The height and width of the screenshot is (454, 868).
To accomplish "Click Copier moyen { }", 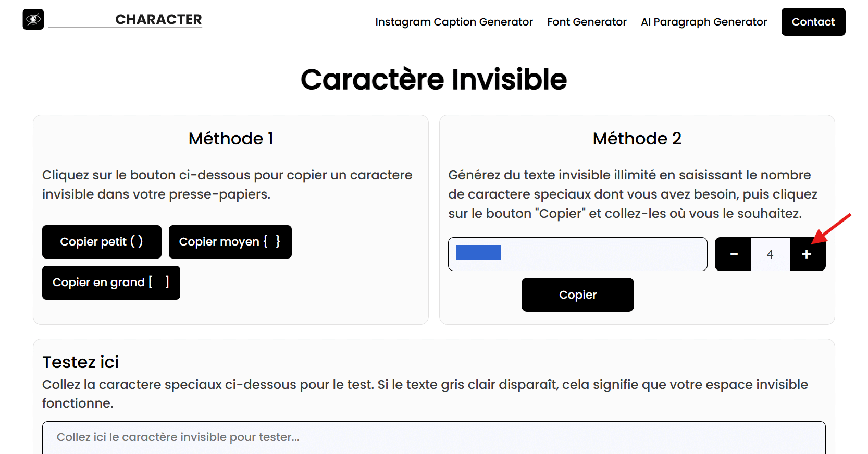I will click(x=230, y=241).
